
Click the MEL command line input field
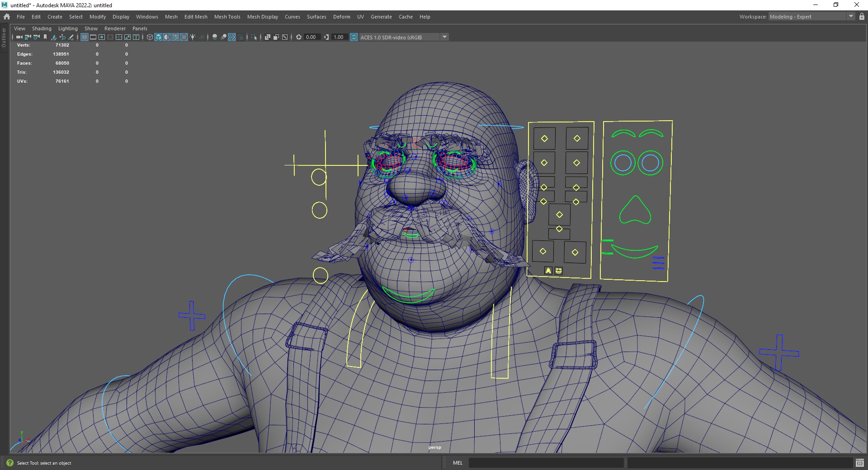[546, 463]
